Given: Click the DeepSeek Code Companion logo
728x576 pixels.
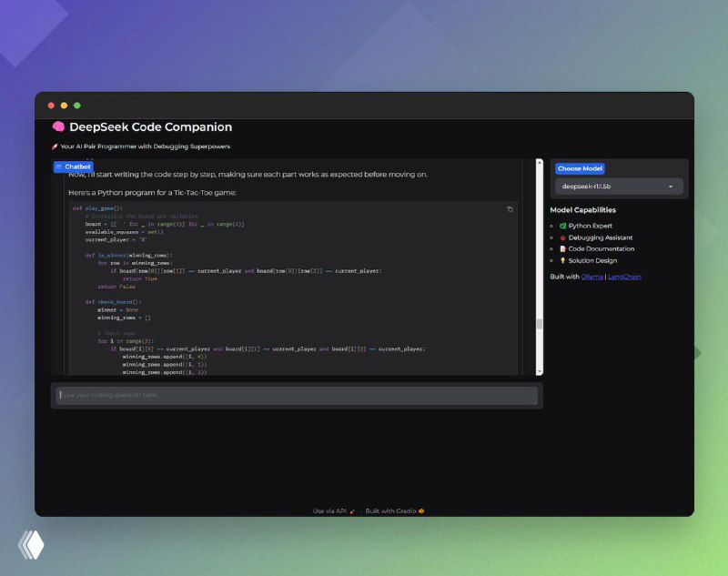Looking at the screenshot, I should coord(56,126).
